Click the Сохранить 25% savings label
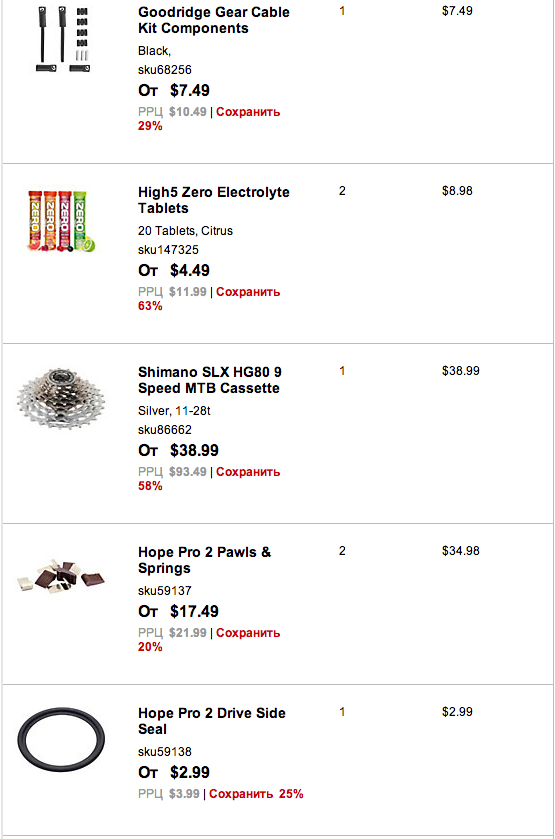The width and height of the screenshot is (555, 839). [x=256, y=794]
